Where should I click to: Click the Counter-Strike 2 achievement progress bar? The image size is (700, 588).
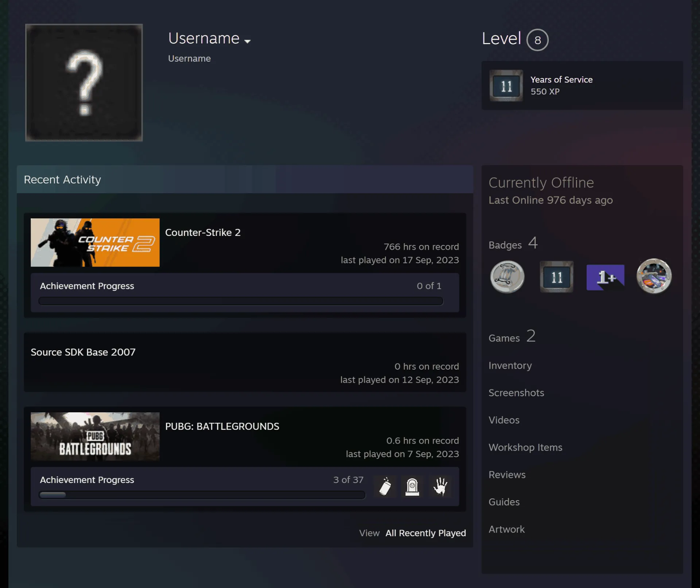241,301
